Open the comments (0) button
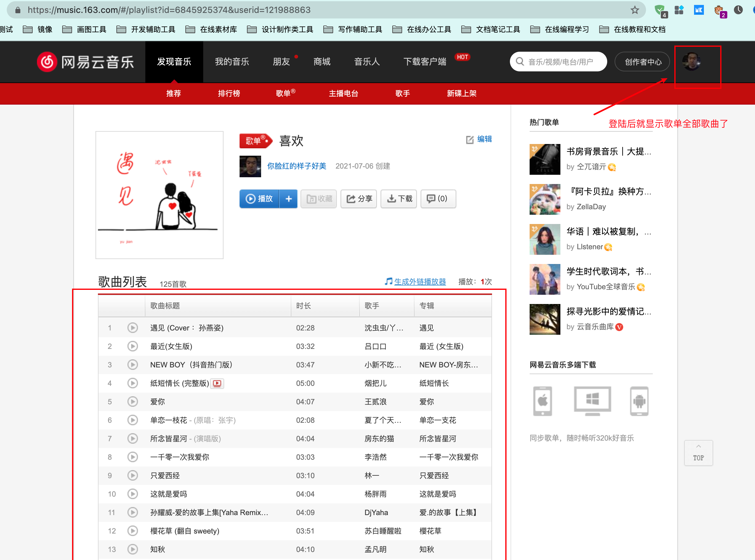This screenshot has width=755, height=560. [438, 199]
